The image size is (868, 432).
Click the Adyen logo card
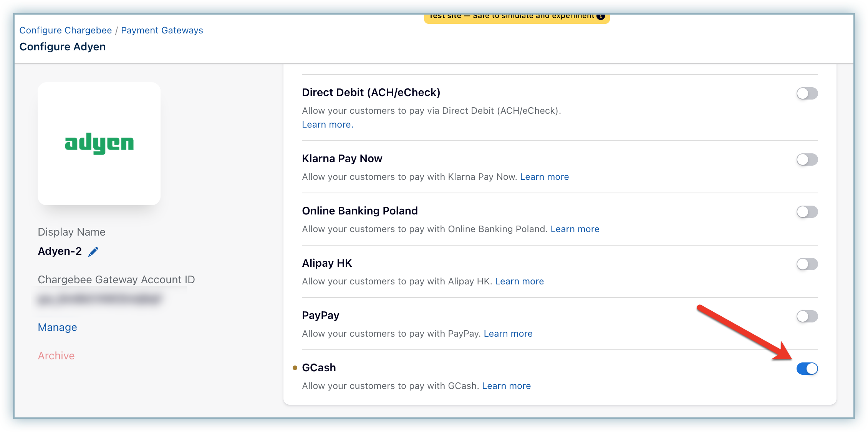coord(99,144)
